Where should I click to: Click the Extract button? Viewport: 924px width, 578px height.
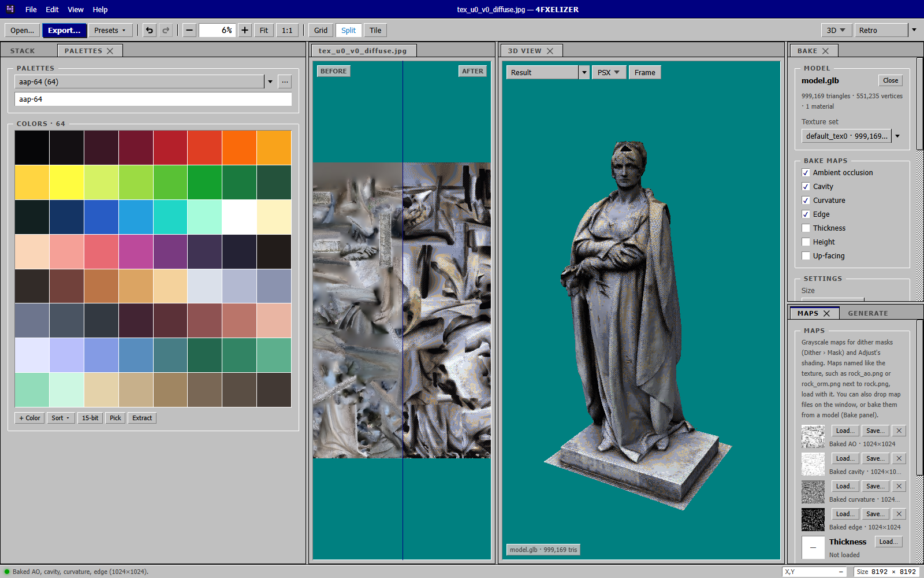tap(142, 418)
